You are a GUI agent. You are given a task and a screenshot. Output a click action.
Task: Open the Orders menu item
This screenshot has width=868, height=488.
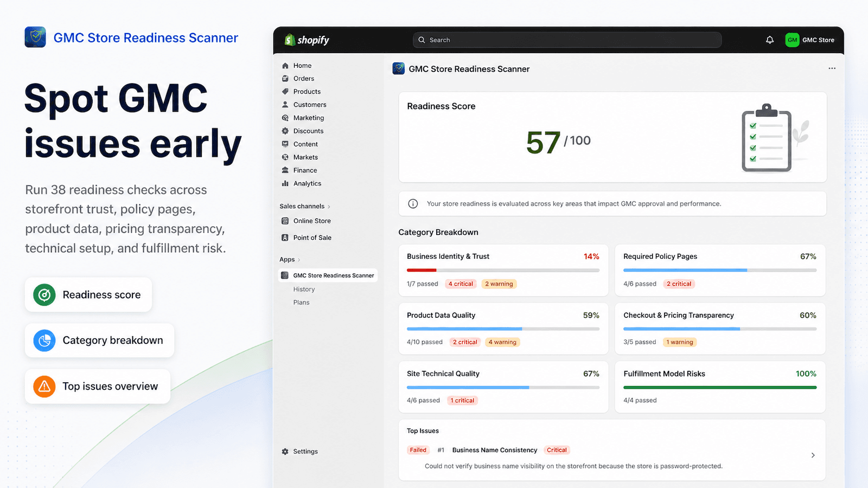click(304, 79)
